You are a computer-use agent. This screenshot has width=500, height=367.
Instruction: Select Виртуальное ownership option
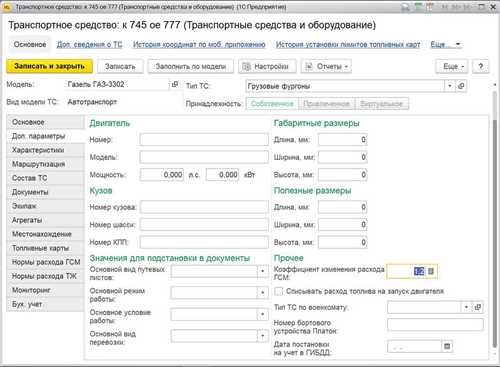[382, 104]
